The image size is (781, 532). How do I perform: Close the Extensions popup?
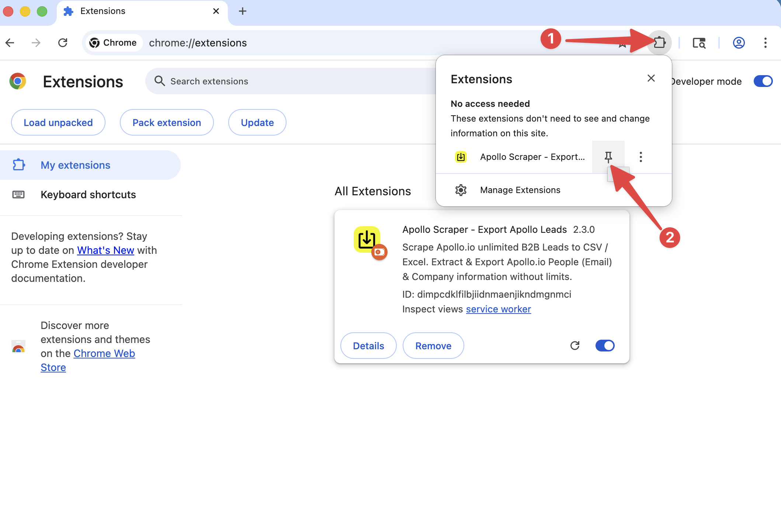[x=651, y=78]
